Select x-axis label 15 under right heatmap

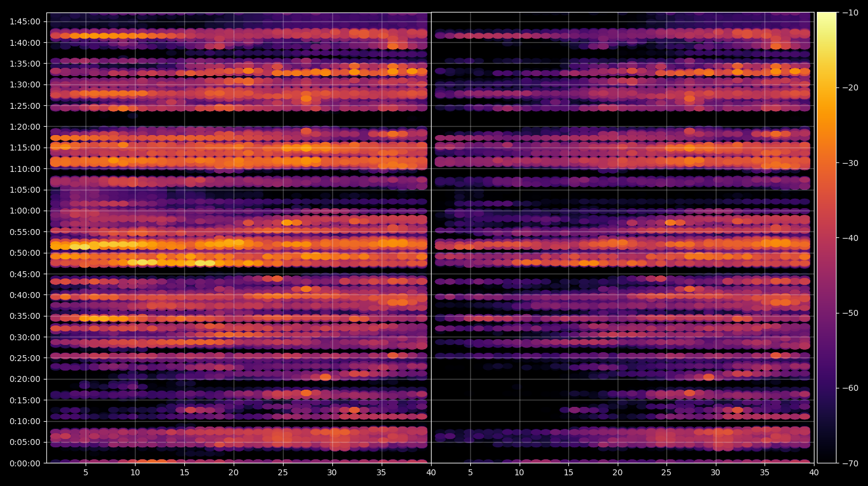tap(568, 473)
